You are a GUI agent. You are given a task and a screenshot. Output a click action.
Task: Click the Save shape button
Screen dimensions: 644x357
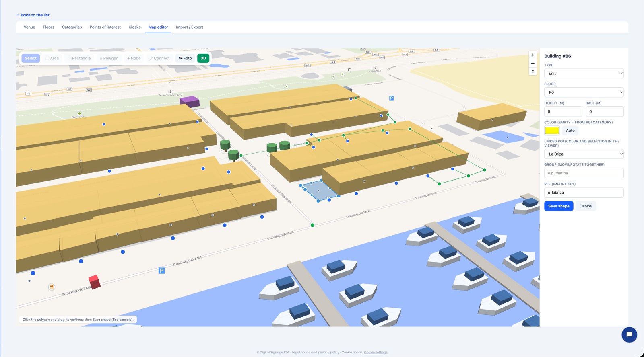tap(559, 206)
